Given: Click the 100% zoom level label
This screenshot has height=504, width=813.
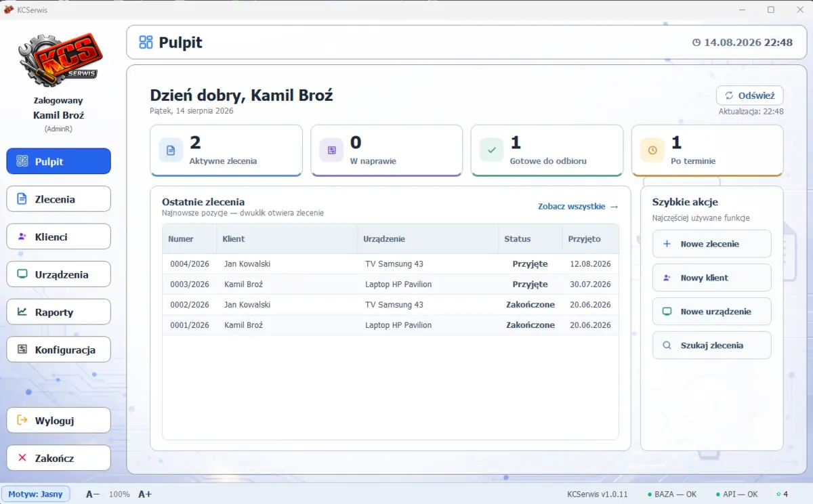Looking at the screenshot, I should 119,495.
